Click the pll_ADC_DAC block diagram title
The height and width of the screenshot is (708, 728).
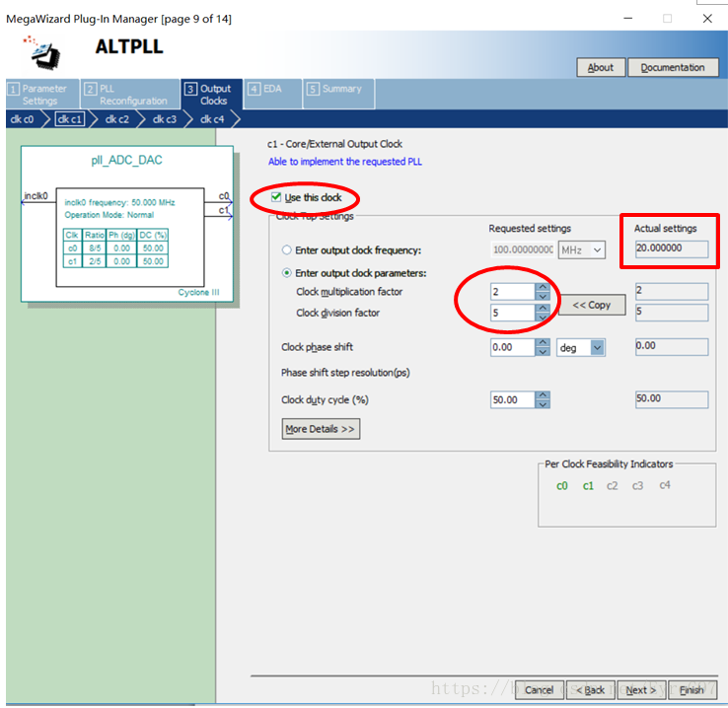pyautogui.click(x=126, y=160)
